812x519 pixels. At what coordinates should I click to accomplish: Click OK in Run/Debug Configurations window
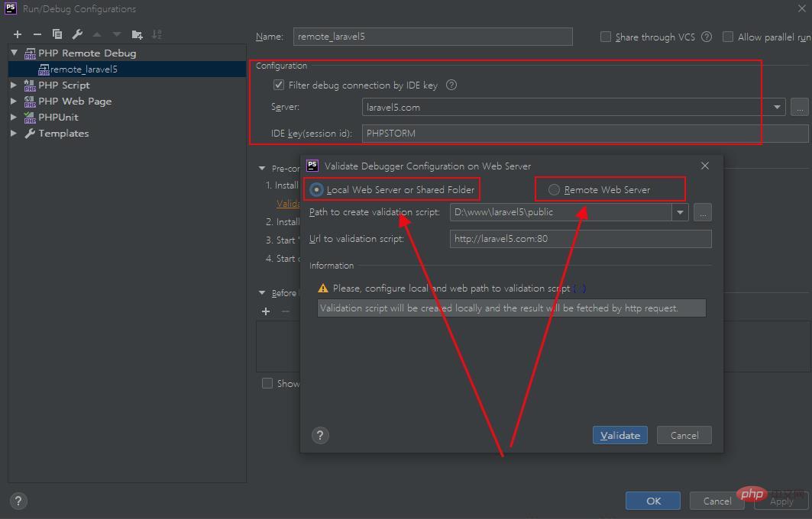[x=653, y=501]
